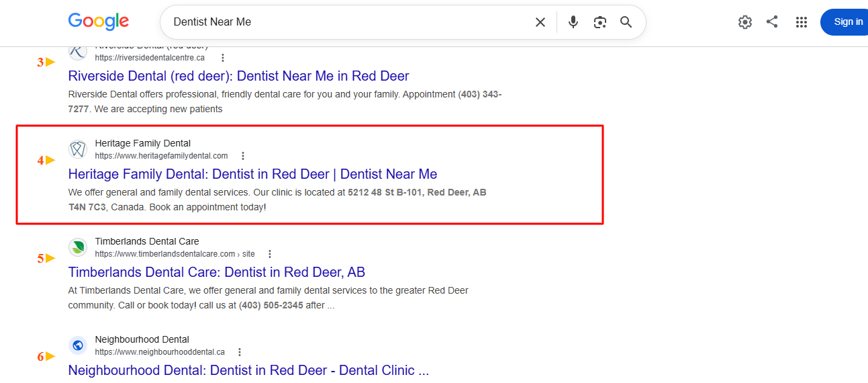
Task: Open the Google apps grid
Action: pyautogui.click(x=801, y=22)
